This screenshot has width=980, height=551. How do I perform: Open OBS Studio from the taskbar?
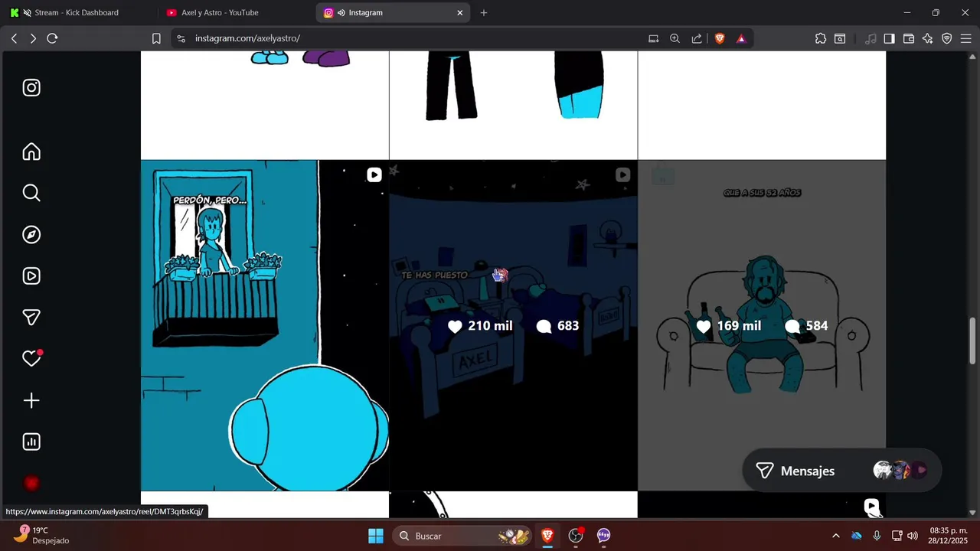point(576,536)
